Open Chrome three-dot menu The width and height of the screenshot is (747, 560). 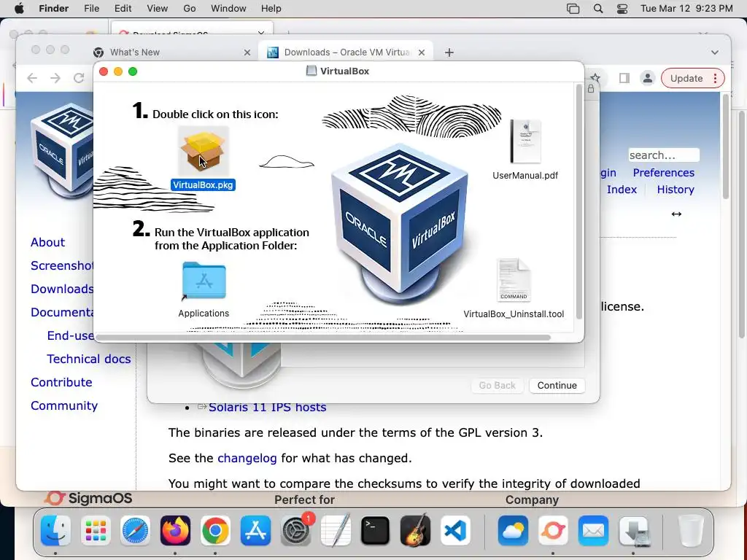point(715,79)
